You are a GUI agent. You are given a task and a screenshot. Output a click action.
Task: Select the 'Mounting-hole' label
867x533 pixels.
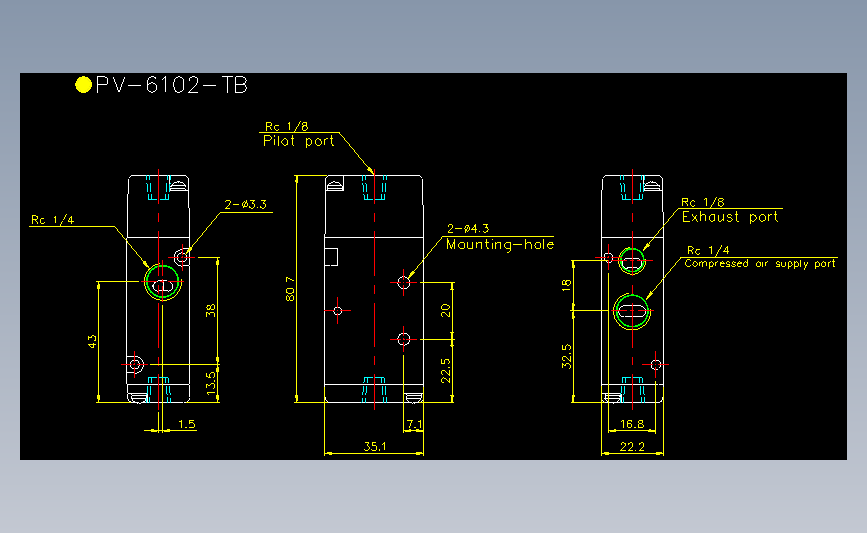(x=500, y=244)
